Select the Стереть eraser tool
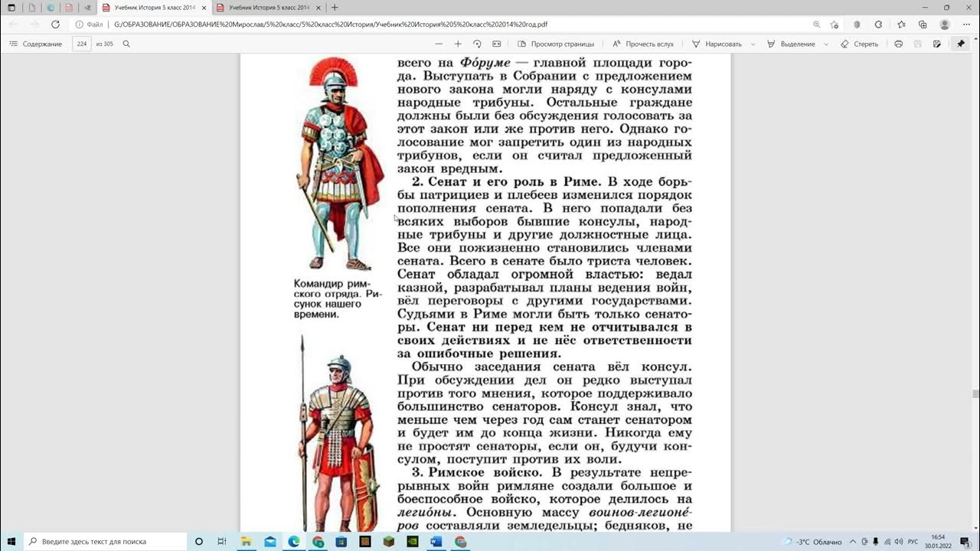980x551 pixels. [859, 44]
